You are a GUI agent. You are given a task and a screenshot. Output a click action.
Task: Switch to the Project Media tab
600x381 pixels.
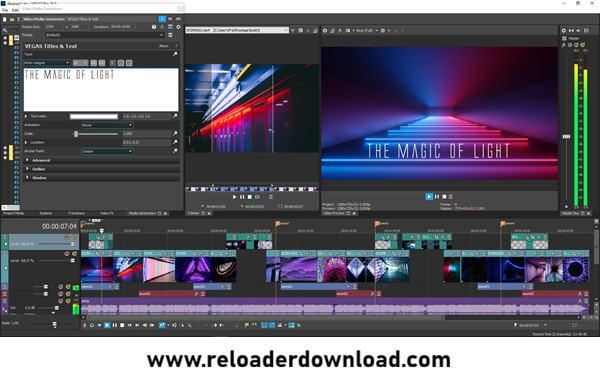[x=14, y=213]
